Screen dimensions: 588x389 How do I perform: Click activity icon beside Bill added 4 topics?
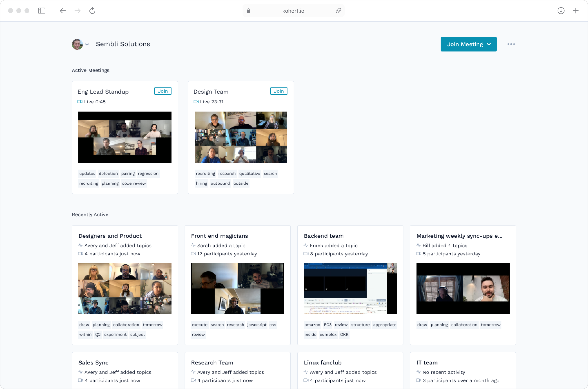[x=419, y=245]
